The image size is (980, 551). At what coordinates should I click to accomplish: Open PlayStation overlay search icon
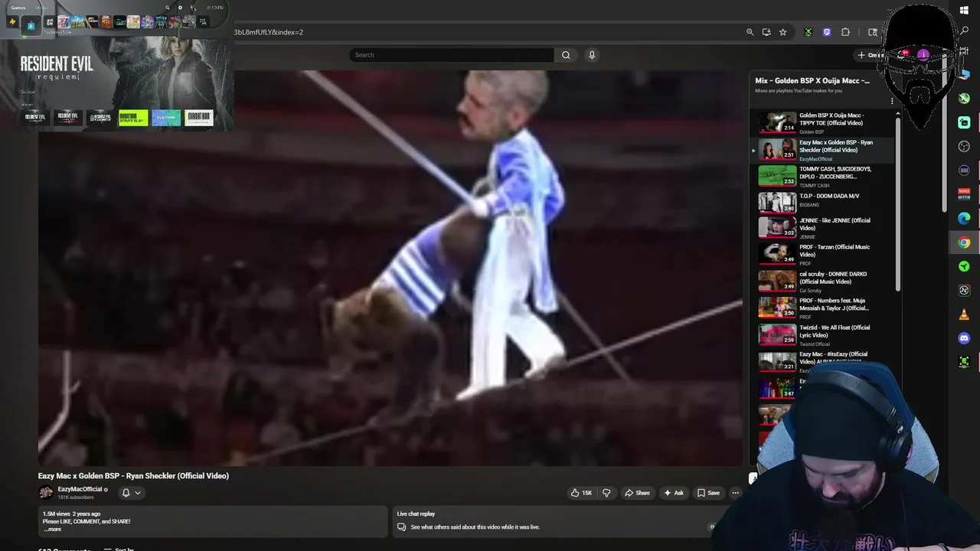[x=168, y=8]
